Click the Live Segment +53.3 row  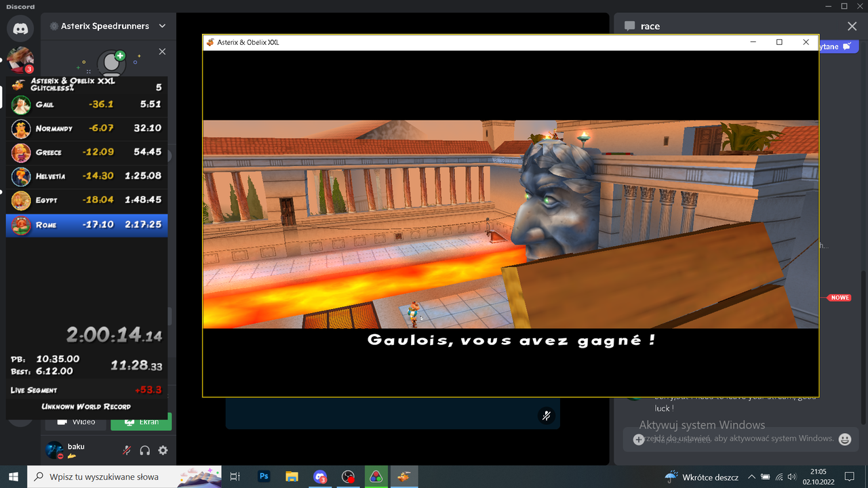point(87,390)
